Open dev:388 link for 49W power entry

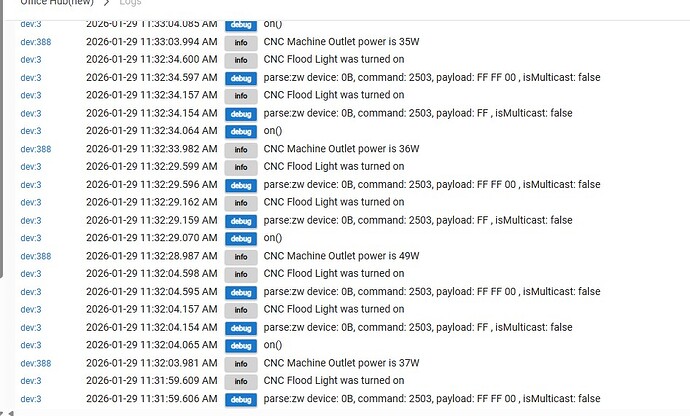point(36,256)
